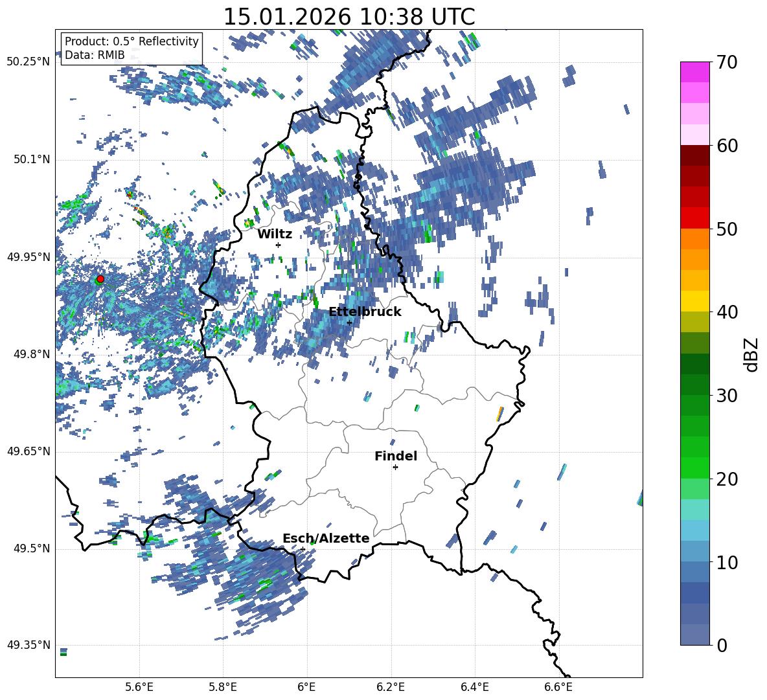Click the 40 colorbar tick label
This screenshot has height=700, width=767.
click(x=727, y=312)
